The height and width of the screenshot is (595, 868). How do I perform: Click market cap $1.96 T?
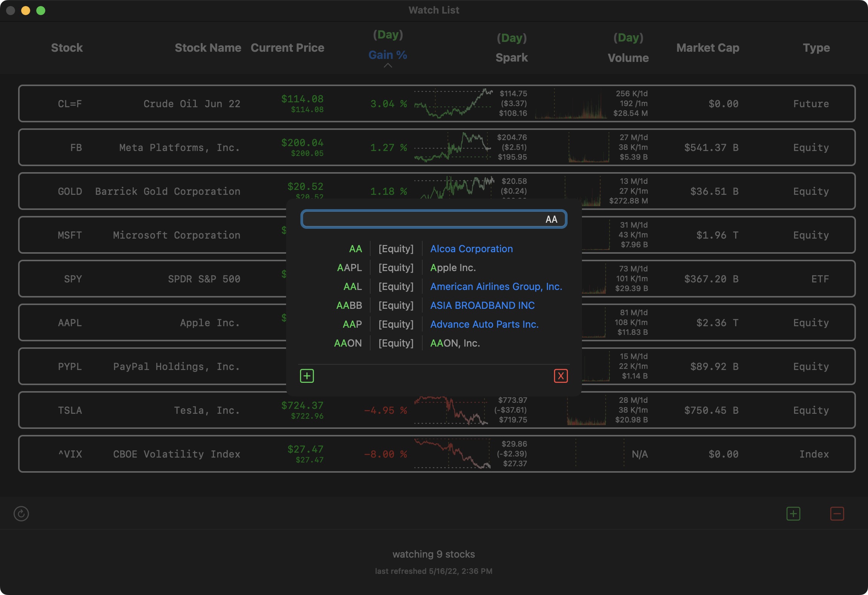pyautogui.click(x=717, y=235)
